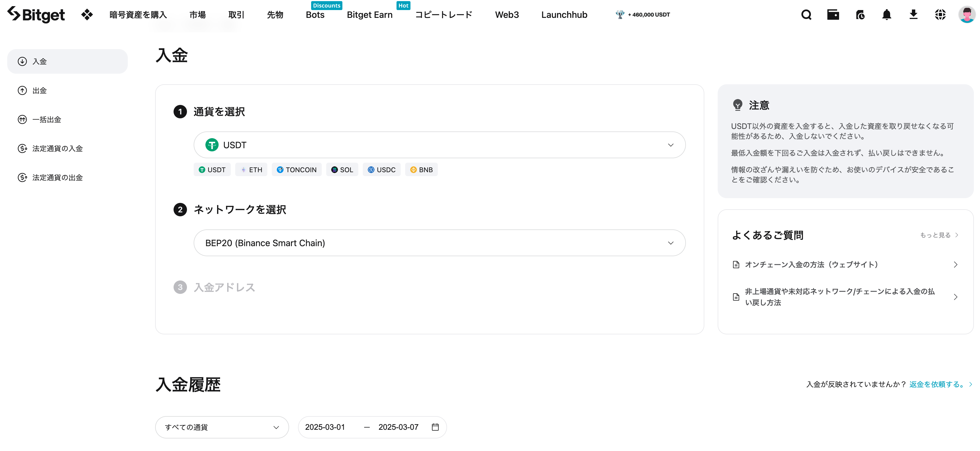Viewport: 980px width, 451px height.
Task: Select the ETH quick currency chip
Action: (251, 170)
